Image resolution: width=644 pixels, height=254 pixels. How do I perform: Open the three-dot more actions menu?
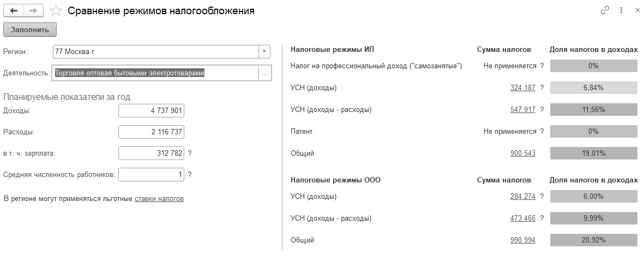click(621, 10)
